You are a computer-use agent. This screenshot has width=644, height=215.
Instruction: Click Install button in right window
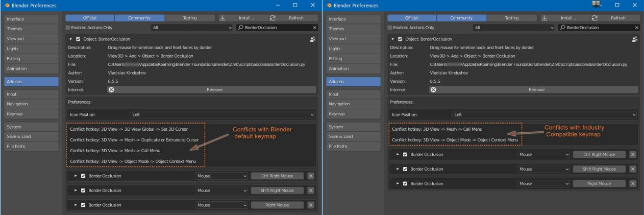click(x=565, y=18)
